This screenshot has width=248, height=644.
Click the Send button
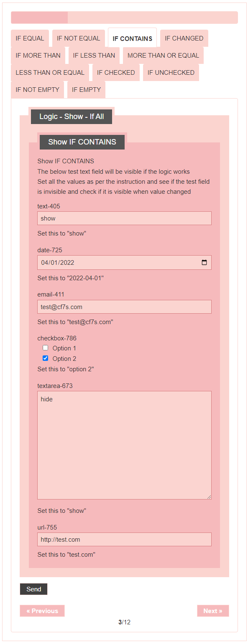pyautogui.click(x=34, y=589)
